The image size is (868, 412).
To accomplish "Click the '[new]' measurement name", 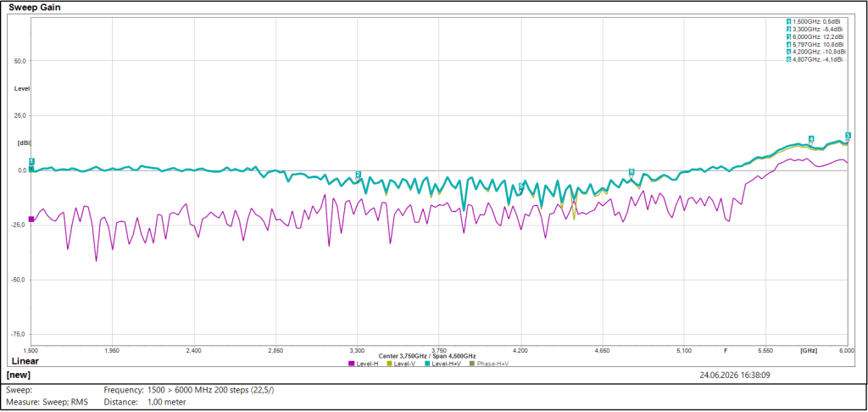I will coord(17,375).
